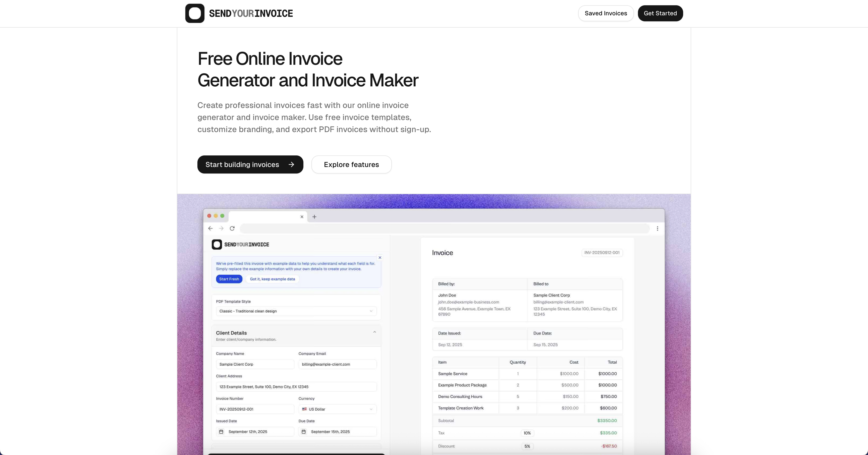Click Explore features button

click(x=351, y=164)
